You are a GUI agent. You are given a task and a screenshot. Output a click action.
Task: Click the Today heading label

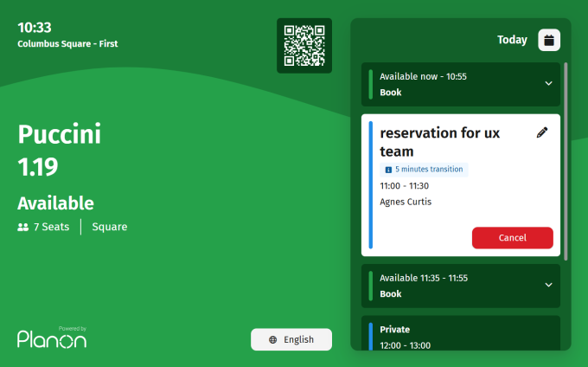pos(512,40)
